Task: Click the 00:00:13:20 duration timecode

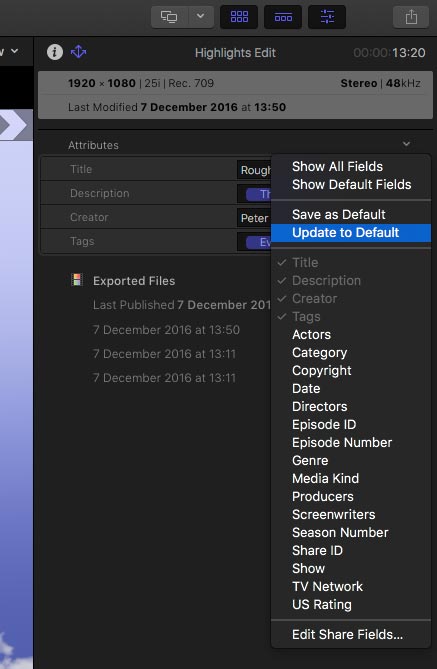Action: click(x=389, y=52)
